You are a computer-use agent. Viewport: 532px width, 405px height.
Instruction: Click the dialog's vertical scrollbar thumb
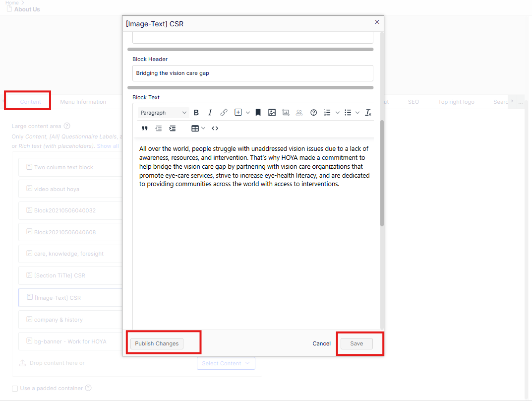pos(382,173)
